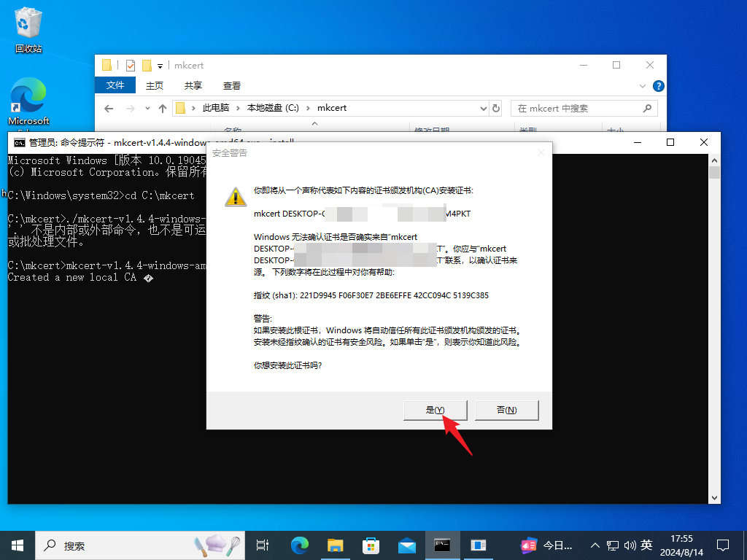Toggle the 英 input method indicator
Screen dimensions: 747x560
(646, 545)
